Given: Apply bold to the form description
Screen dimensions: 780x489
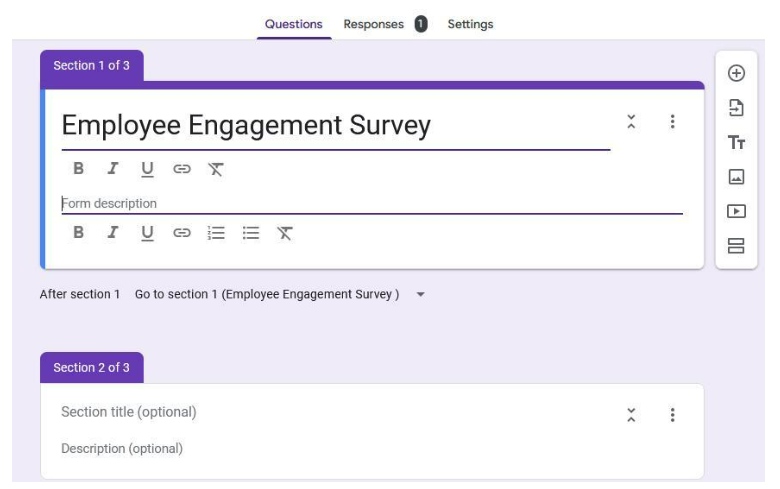Looking at the screenshot, I should pyautogui.click(x=78, y=232).
